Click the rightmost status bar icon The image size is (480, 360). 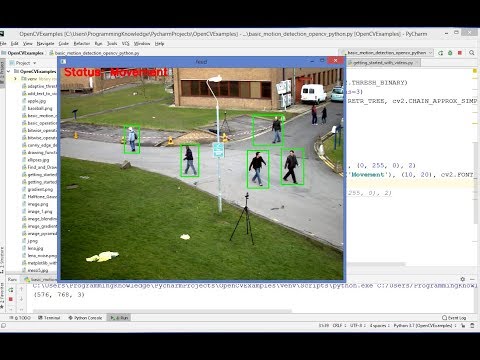472,326
